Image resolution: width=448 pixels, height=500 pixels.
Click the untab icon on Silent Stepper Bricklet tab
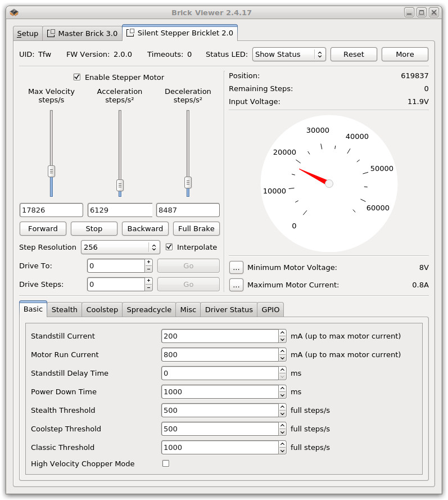click(130, 33)
